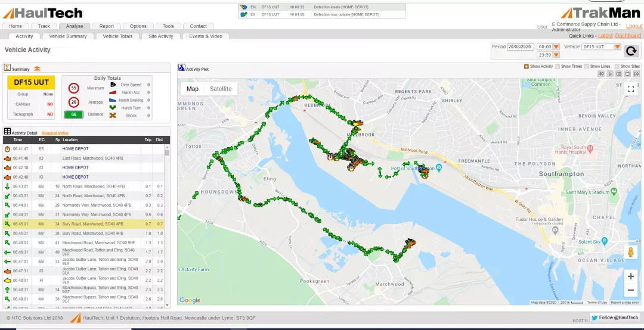The height and width of the screenshot is (330, 644).
Task: Click the Request Video link
Action: pos(55,133)
